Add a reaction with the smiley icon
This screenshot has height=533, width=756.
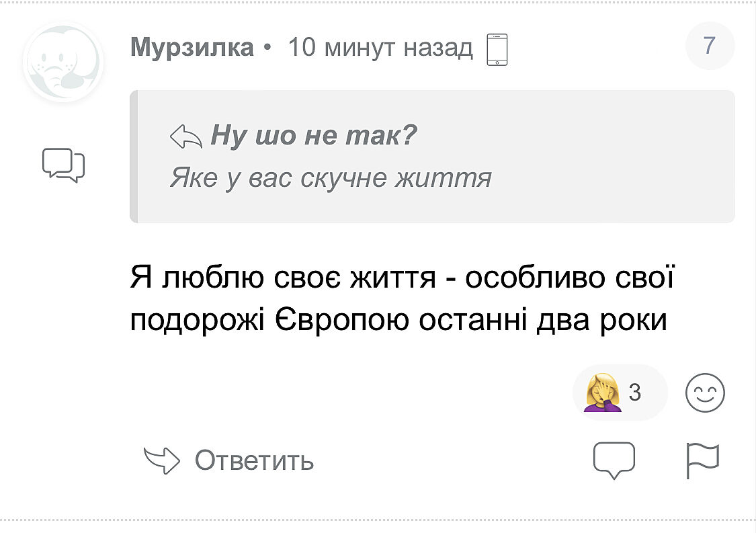tap(705, 393)
